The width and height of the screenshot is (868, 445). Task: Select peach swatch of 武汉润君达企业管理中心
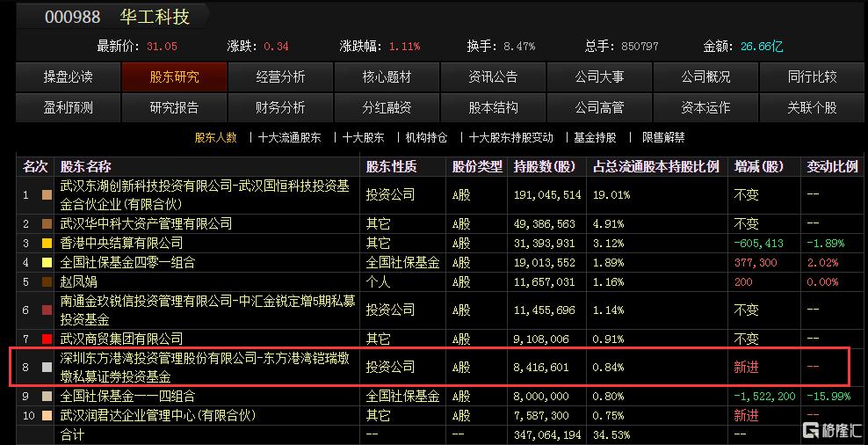point(47,415)
